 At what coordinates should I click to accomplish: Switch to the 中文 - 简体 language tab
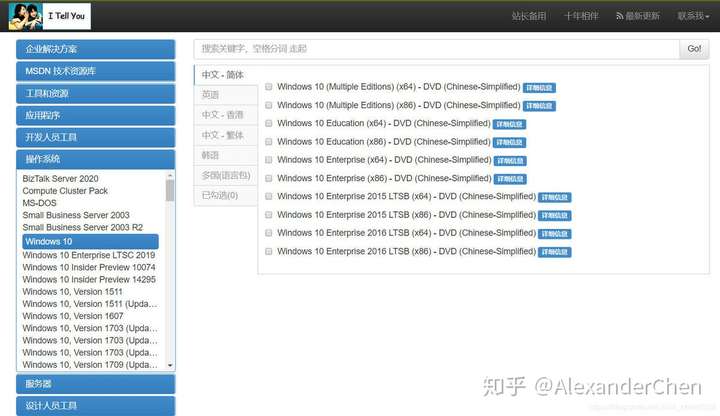pos(226,75)
